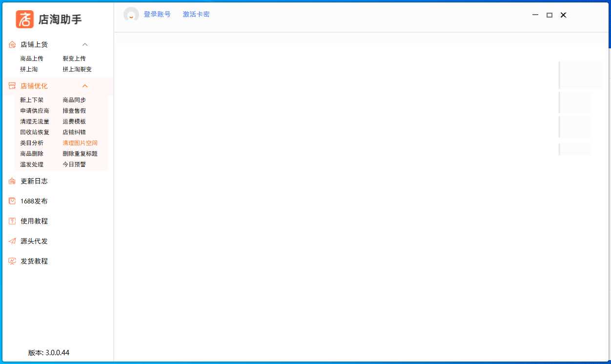Collapse the 店铺优化 section

pos(85,85)
